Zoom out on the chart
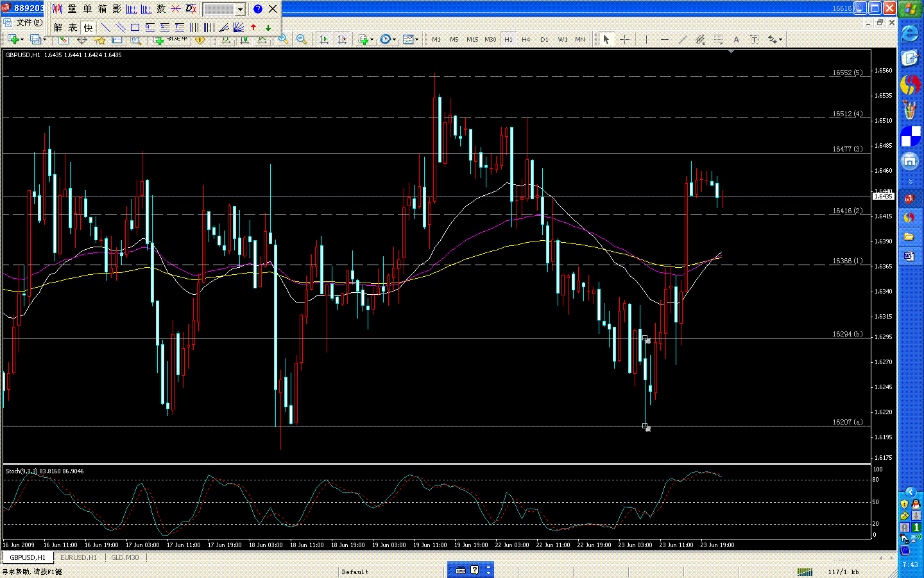This screenshot has width=924, height=578. (x=301, y=39)
